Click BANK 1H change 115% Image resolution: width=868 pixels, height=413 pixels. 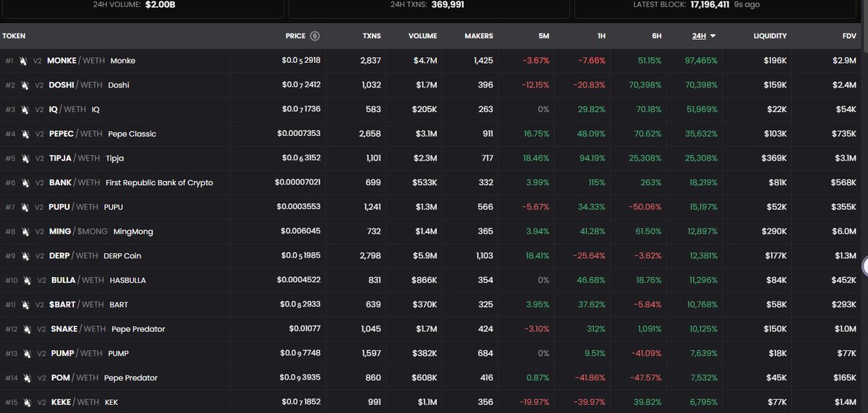pyautogui.click(x=597, y=183)
